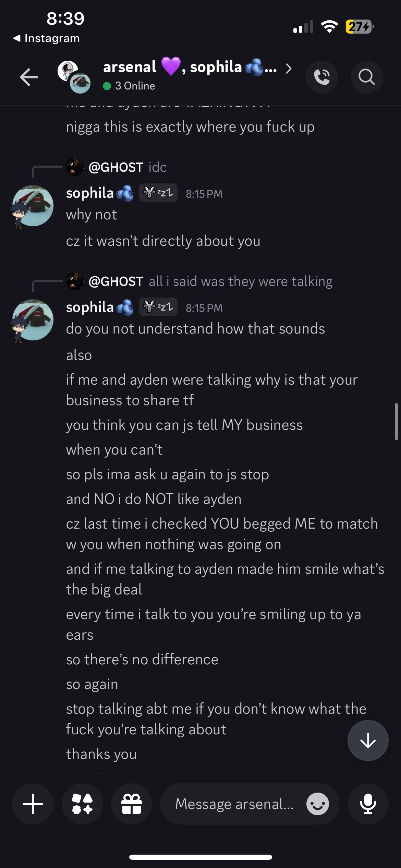Tap sophila's username above 'do you not understand'
401x868 pixels.
(x=90, y=307)
